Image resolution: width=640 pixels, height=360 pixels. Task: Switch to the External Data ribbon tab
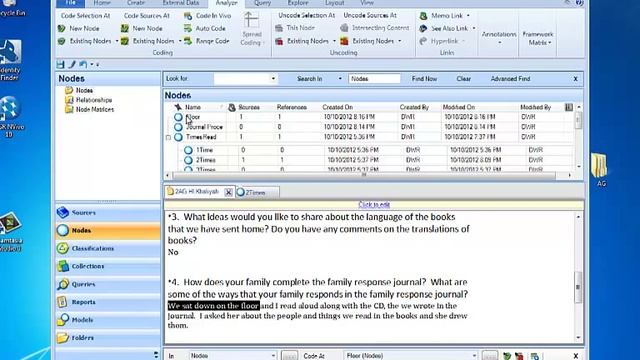coord(180,3)
